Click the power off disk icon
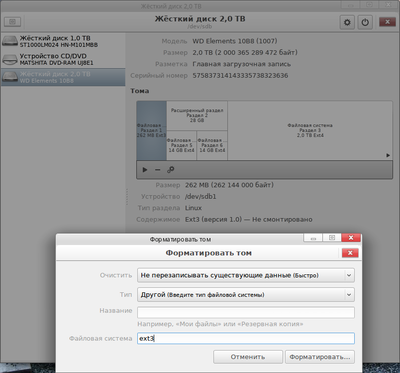 [x=365, y=23]
